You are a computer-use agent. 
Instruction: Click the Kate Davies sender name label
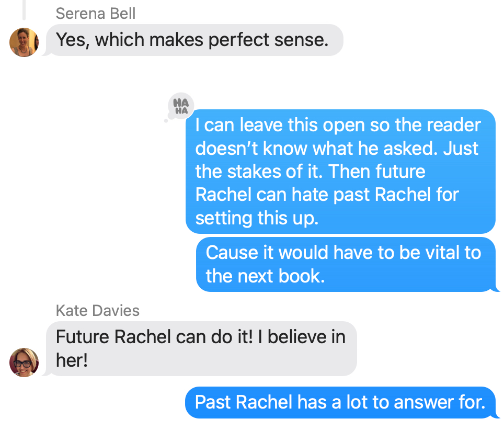(x=98, y=311)
